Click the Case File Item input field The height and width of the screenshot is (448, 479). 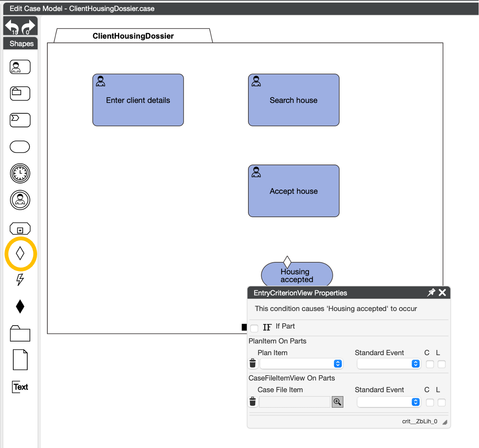point(295,402)
